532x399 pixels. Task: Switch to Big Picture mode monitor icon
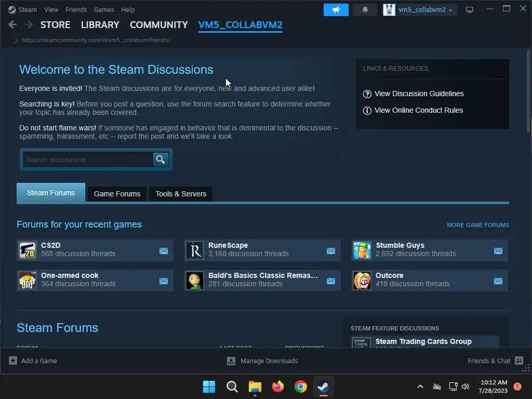(470, 10)
